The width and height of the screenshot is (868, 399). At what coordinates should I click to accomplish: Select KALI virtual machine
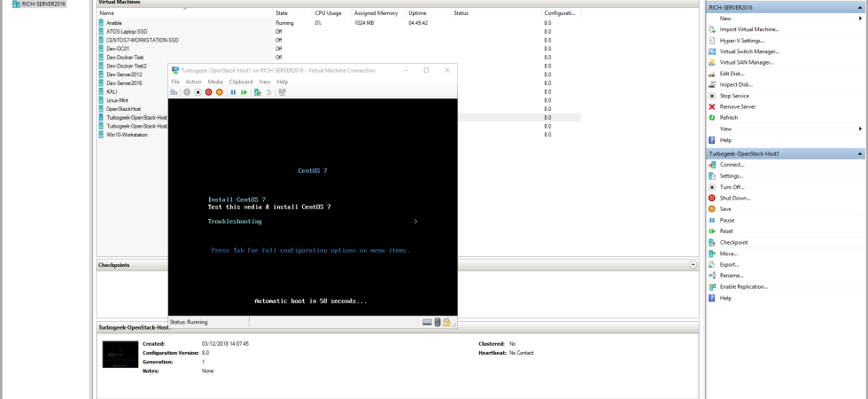point(112,91)
